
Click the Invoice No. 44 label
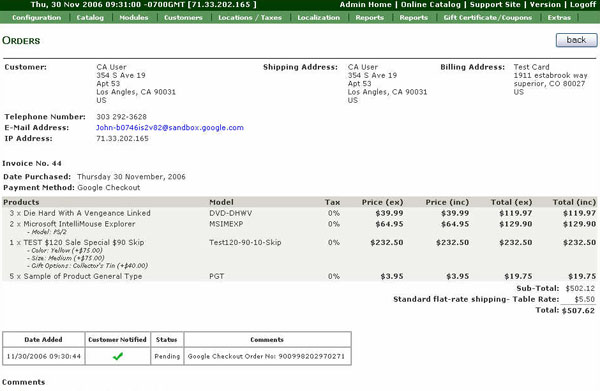[32, 163]
